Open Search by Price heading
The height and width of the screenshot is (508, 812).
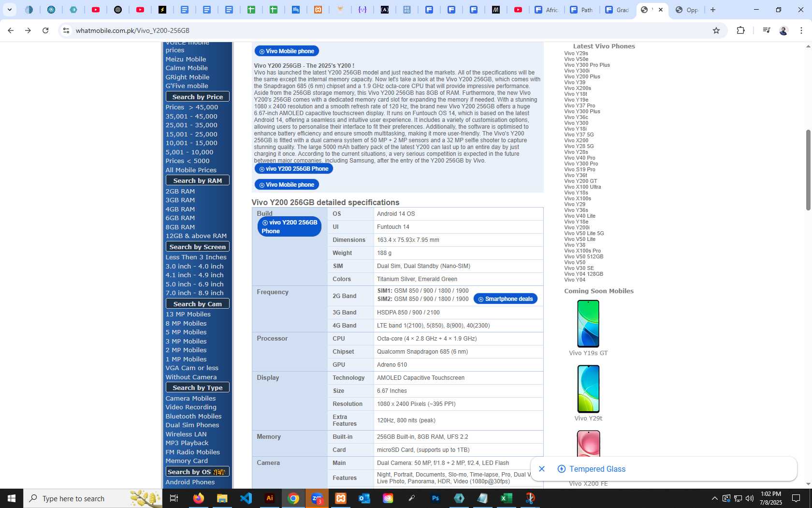198,97
